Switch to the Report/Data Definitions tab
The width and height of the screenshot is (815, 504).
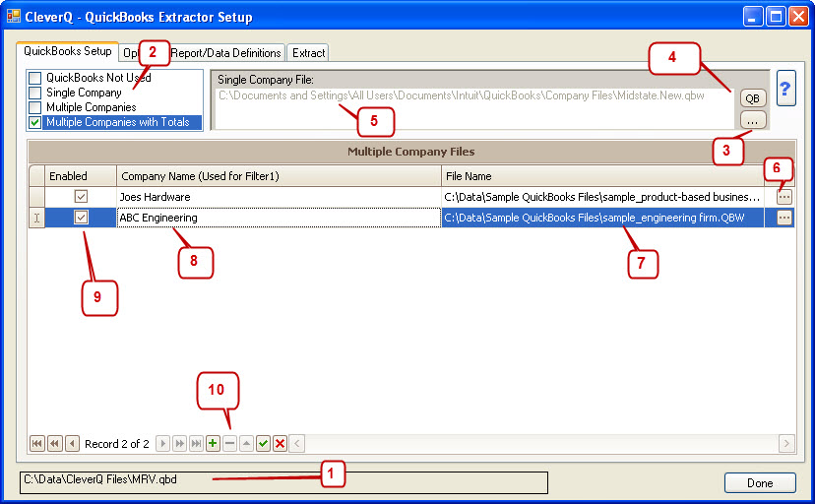[226, 53]
